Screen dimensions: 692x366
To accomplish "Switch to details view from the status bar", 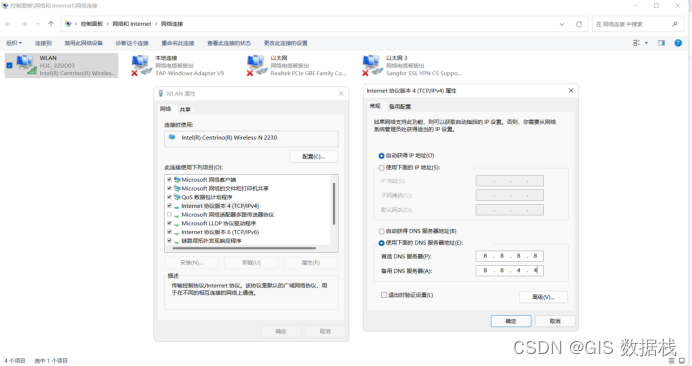I will tap(672, 361).
